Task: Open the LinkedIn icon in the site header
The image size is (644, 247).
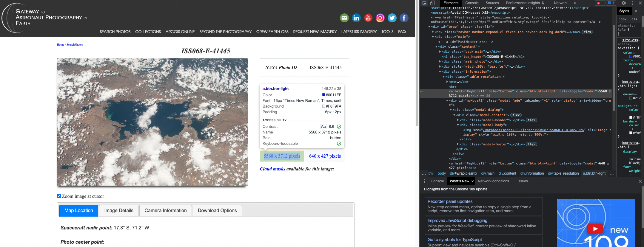Action: (x=356, y=18)
